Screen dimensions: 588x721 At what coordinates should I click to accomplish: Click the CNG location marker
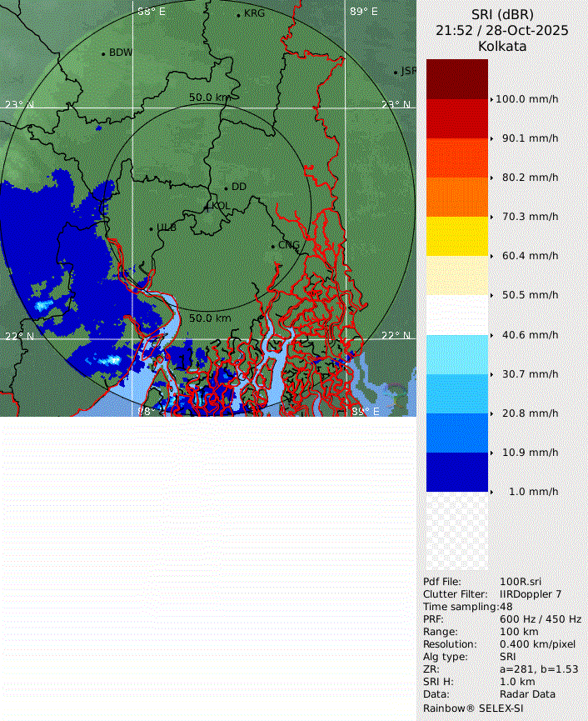click(x=273, y=246)
